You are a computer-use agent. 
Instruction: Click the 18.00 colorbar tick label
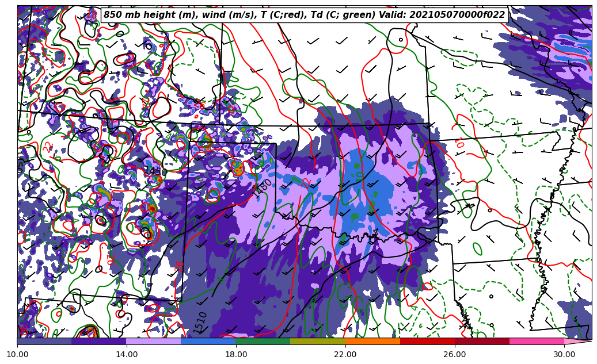236,354
